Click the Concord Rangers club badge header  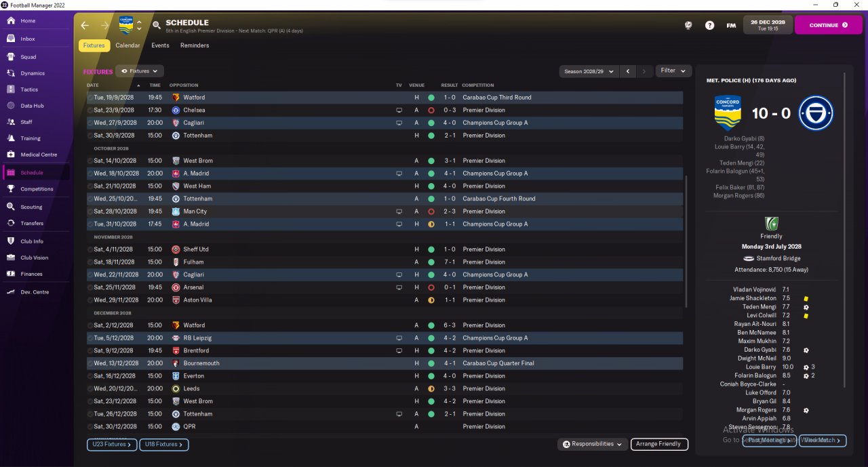coord(126,25)
